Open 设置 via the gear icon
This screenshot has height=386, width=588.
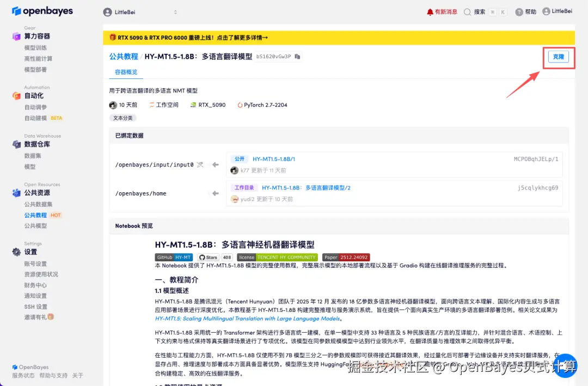(x=17, y=252)
